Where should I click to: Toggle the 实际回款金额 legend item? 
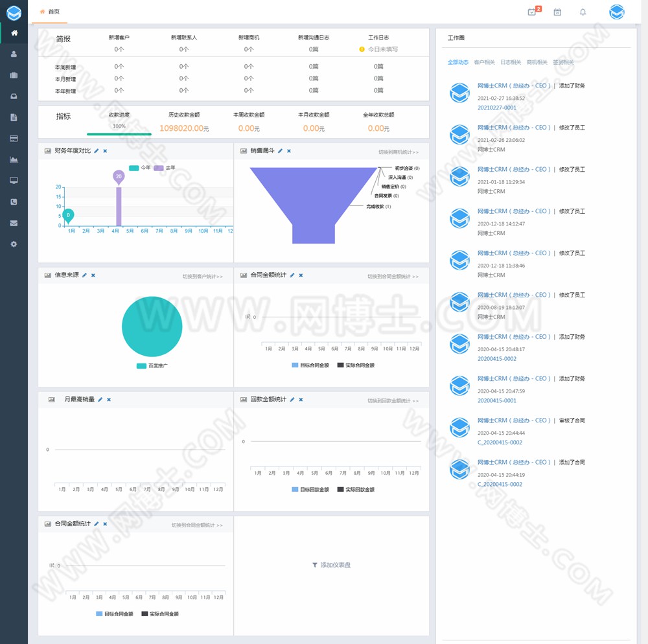pyautogui.click(x=356, y=490)
